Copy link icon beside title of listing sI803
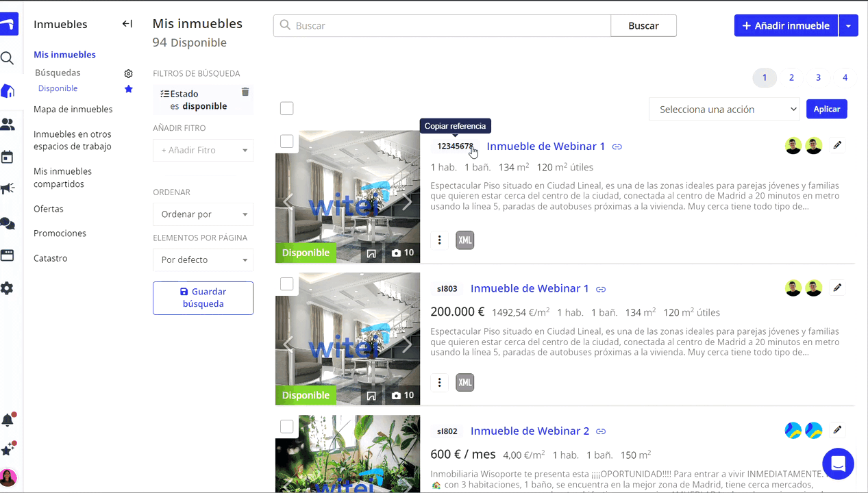The height and width of the screenshot is (493, 868). coord(601,289)
